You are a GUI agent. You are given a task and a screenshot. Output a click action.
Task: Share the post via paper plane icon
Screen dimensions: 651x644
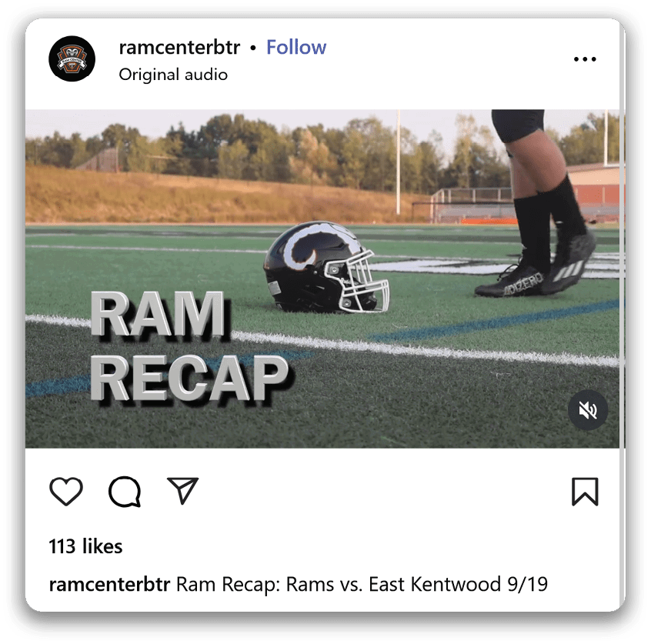point(182,490)
